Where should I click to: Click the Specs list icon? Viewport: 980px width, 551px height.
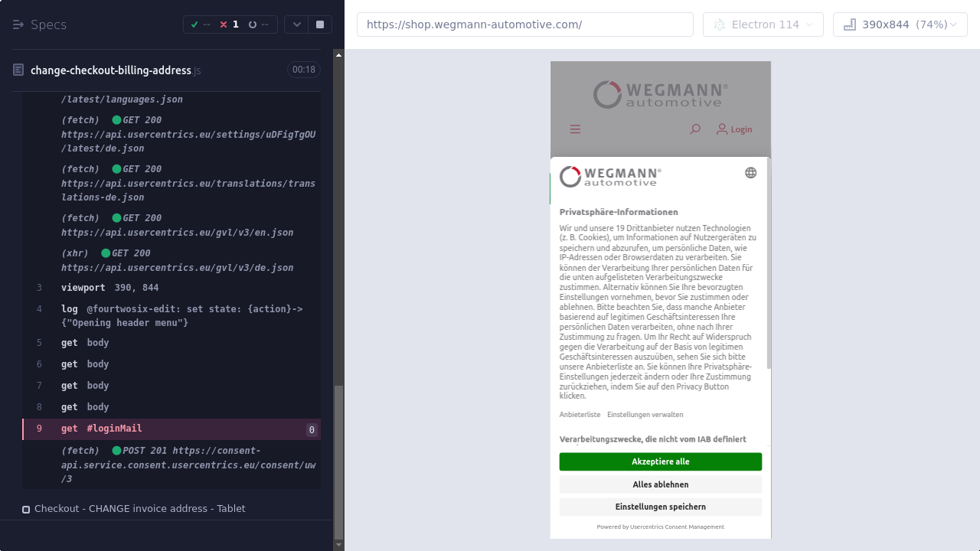tap(18, 24)
